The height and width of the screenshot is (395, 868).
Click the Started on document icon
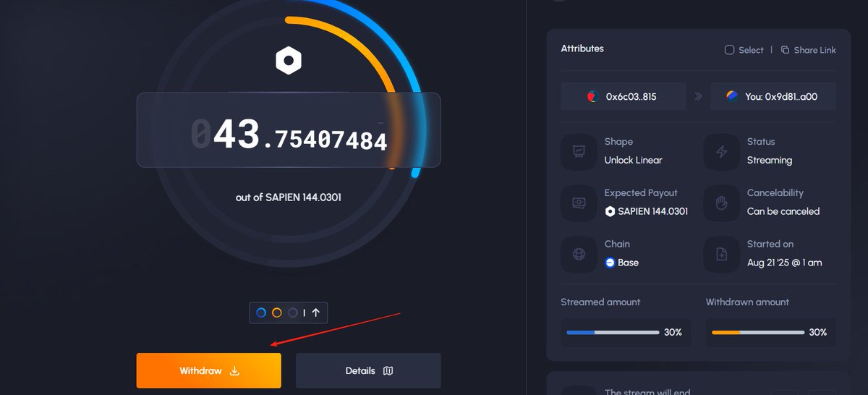point(722,254)
